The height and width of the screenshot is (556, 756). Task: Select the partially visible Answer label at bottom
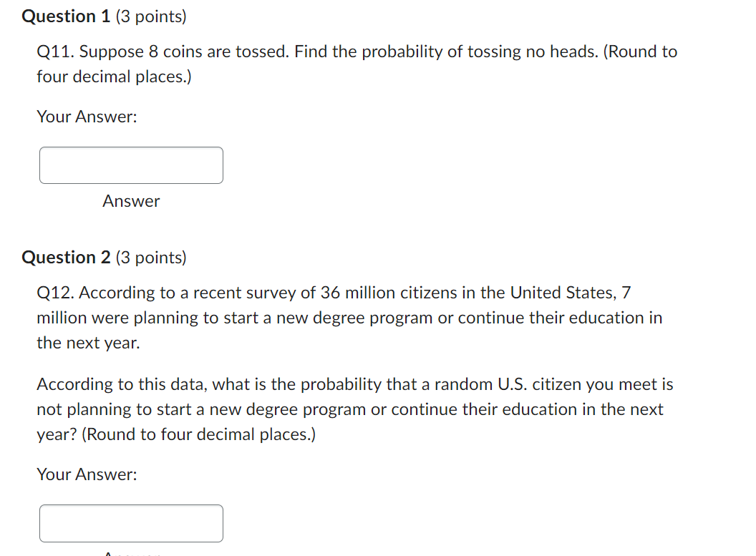click(x=131, y=553)
